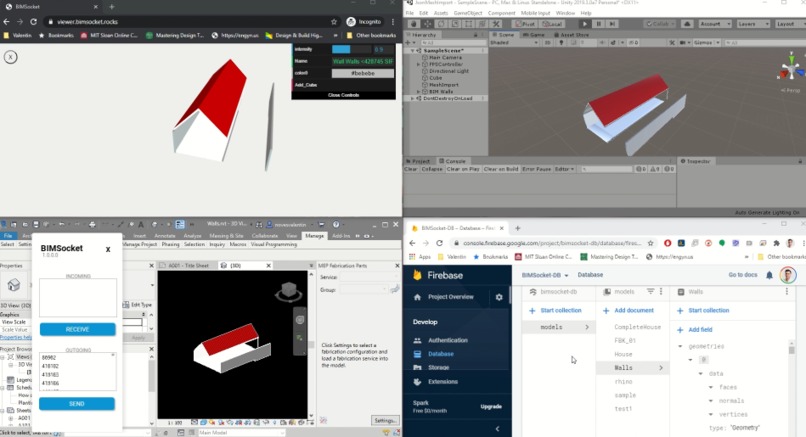Close the BIMSocket panel with X
The height and width of the screenshot is (437, 806).
108,249
